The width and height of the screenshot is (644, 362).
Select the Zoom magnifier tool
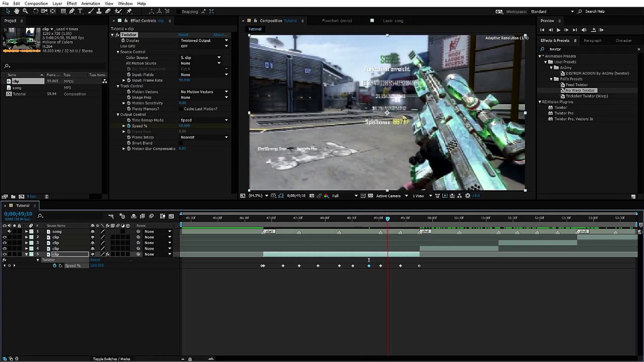tap(25, 11)
